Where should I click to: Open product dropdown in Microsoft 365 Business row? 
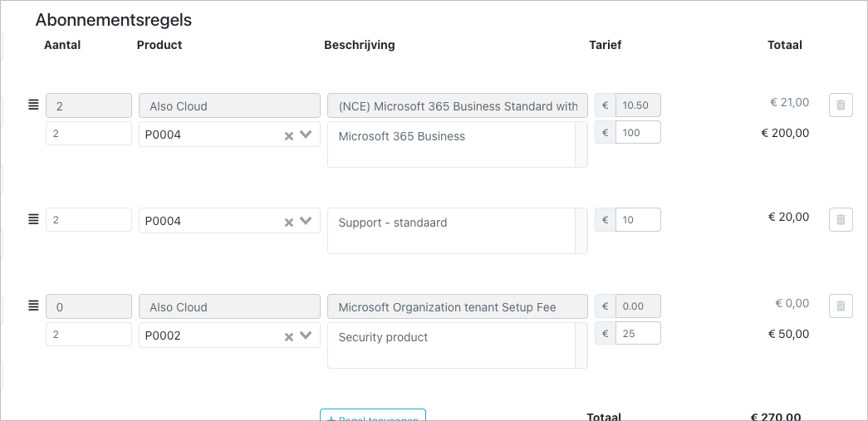[306, 135]
